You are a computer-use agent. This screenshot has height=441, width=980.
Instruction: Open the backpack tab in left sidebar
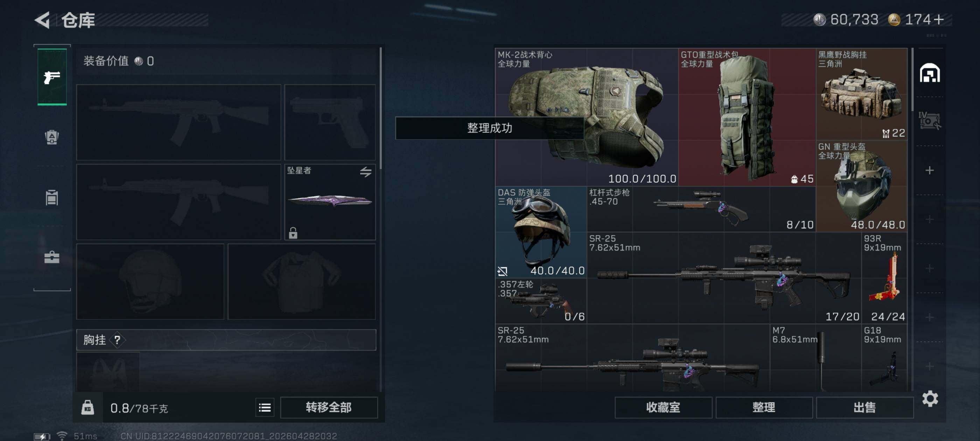tap(52, 137)
